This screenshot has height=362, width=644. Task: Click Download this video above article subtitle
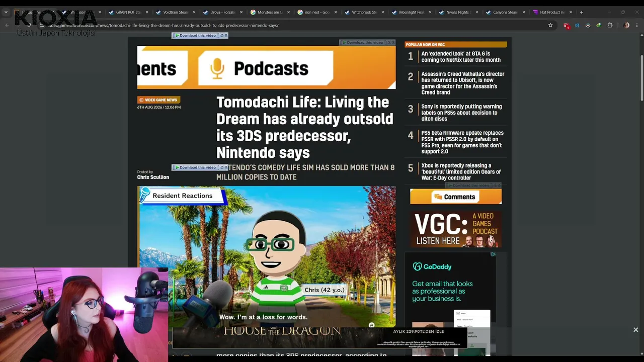196,167
